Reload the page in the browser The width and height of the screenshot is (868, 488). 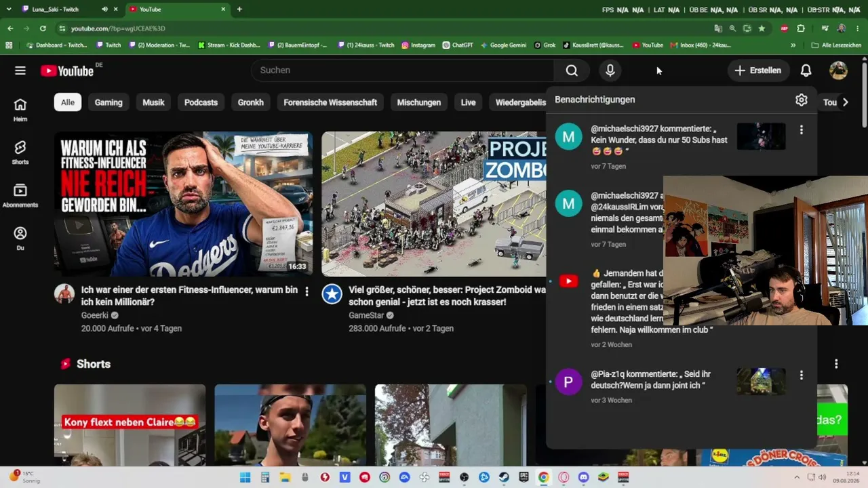pyautogui.click(x=43, y=28)
